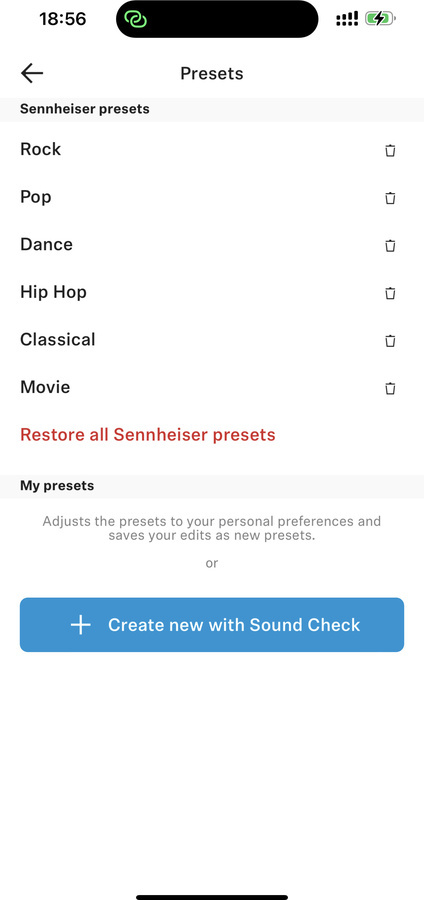Tap the battery charging indicator

380,19
